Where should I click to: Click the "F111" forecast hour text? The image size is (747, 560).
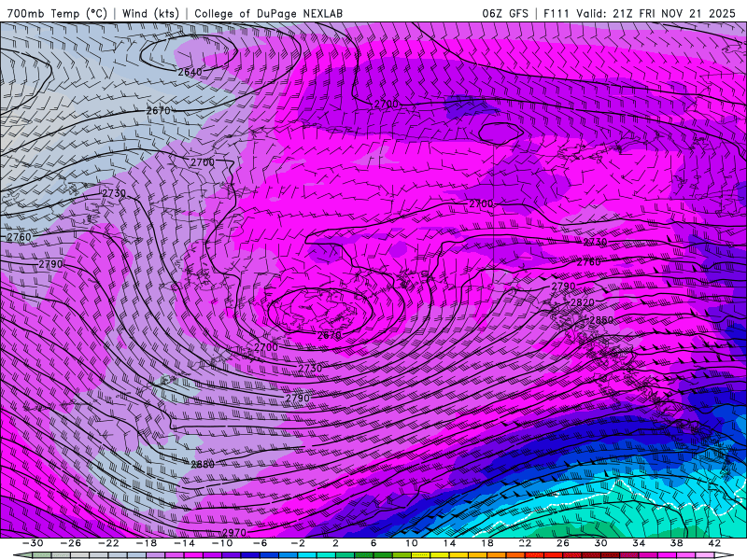tap(556, 13)
